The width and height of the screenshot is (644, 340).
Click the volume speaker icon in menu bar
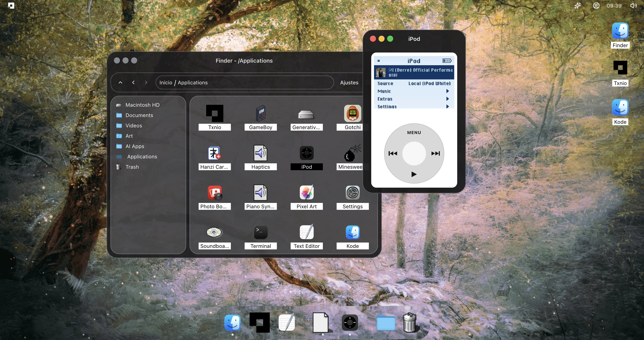(x=633, y=6)
